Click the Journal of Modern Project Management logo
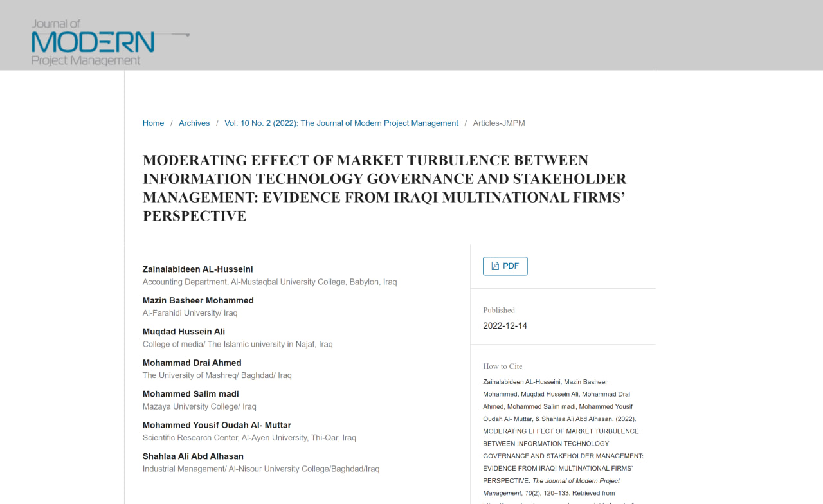Viewport: 823px width, 504px height. coord(93,42)
